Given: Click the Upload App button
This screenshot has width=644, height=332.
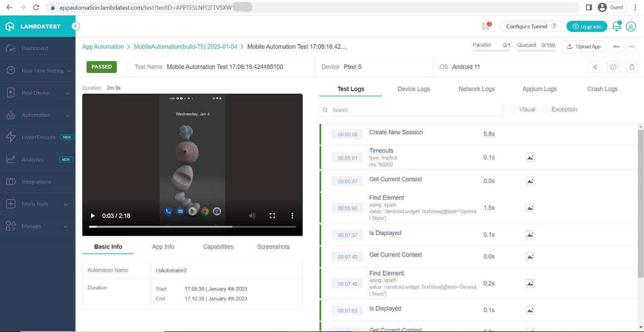Looking at the screenshot, I should [x=584, y=47].
